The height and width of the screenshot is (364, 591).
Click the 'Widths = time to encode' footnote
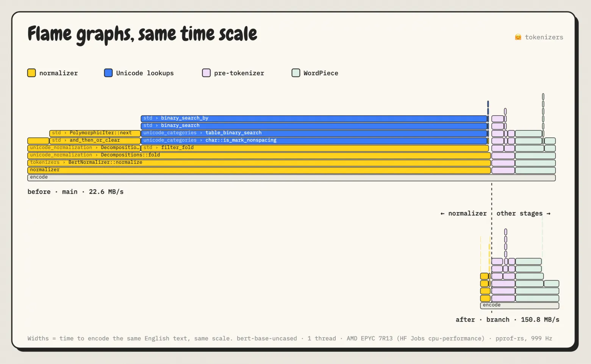click(290, 339)
